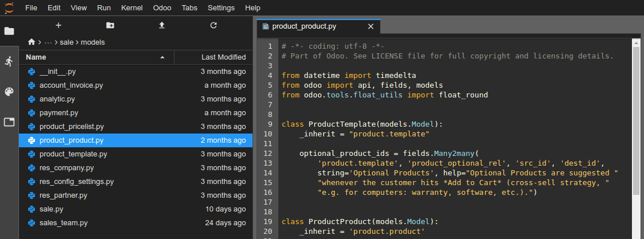Create a new folder with the folder icon
The image size is (644, 239).
[110, 25]
